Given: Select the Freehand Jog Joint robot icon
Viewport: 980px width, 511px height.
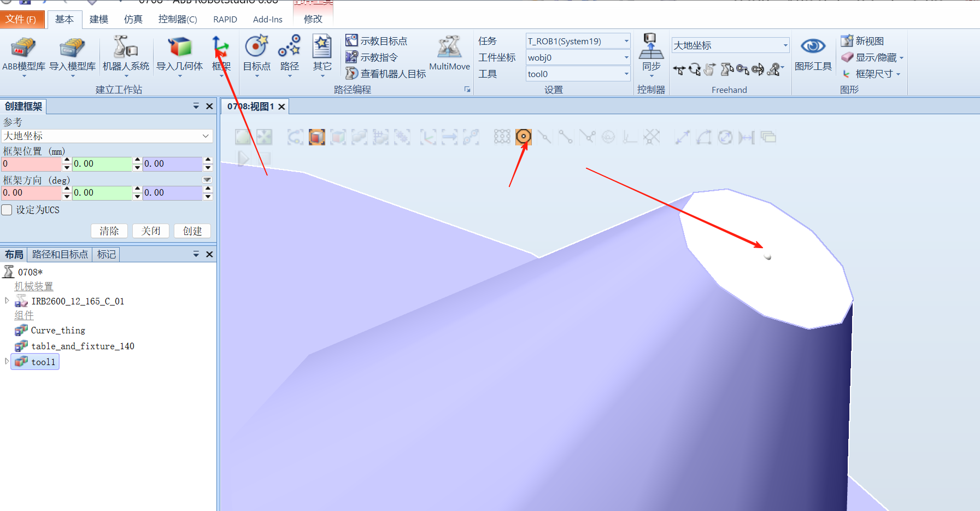Looking at the screenshot, I should [726, 69].
